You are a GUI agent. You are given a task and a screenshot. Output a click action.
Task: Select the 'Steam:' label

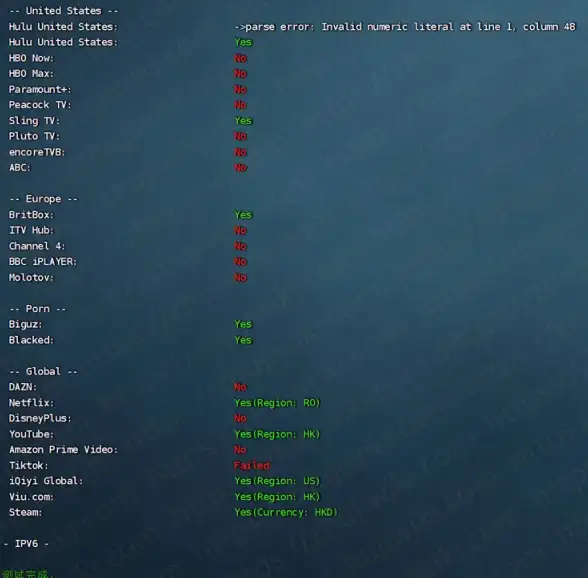point(26,512)
